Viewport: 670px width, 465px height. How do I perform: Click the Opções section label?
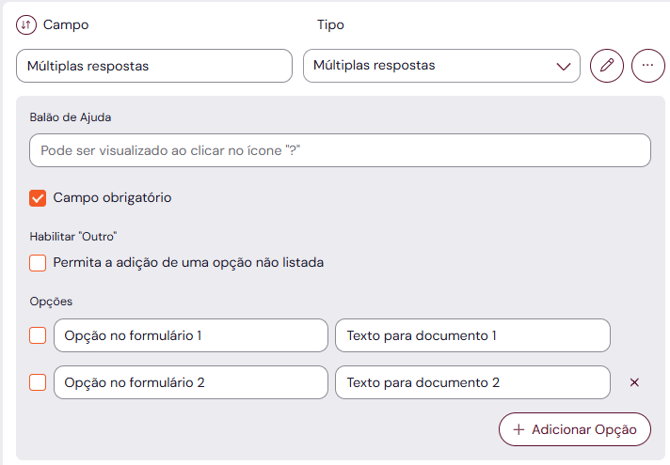[x=51, y=301]
